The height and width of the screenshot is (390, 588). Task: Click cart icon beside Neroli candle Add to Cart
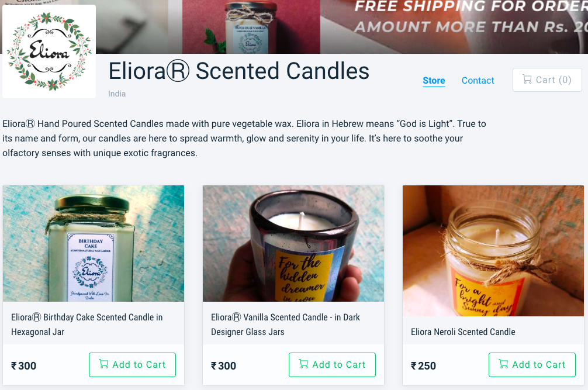(x=504, y=364)
